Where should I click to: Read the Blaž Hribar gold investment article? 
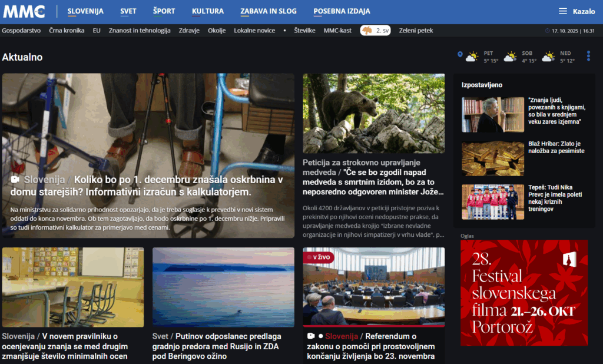[556, 147]
